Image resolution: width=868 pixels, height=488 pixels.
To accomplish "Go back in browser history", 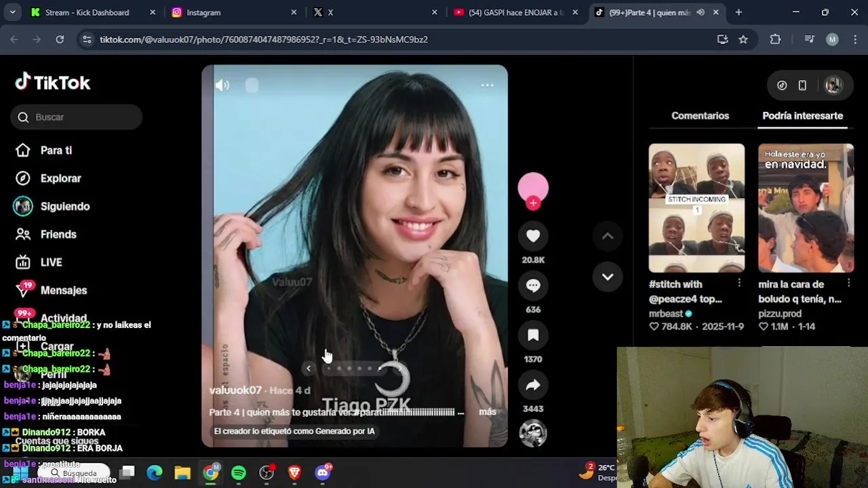I will point(14,39).
